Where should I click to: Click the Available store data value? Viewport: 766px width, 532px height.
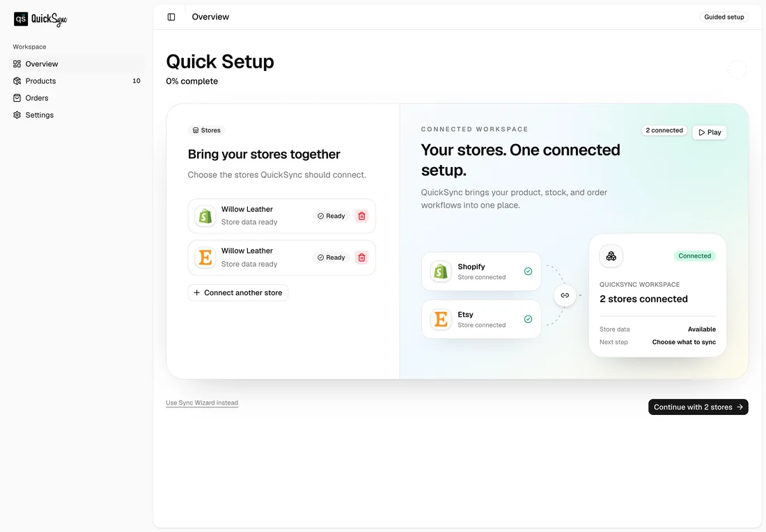pos(701,329)
